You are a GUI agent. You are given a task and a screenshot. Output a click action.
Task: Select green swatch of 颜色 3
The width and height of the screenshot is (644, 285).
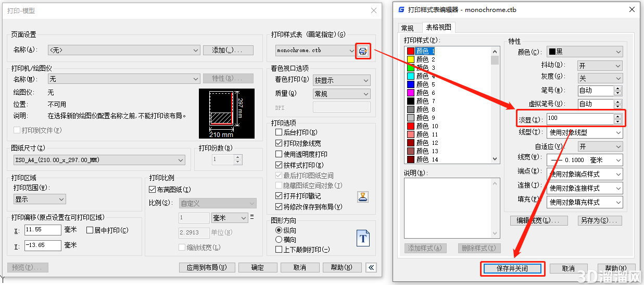410,68
